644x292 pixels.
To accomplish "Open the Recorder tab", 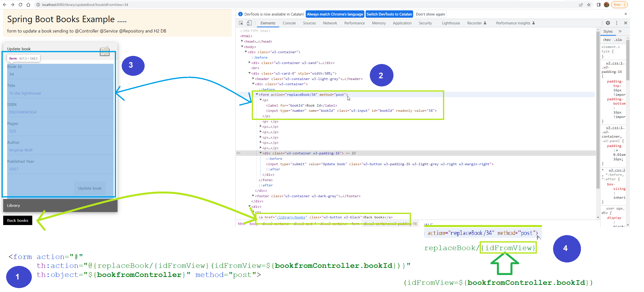I will [476, 23].
